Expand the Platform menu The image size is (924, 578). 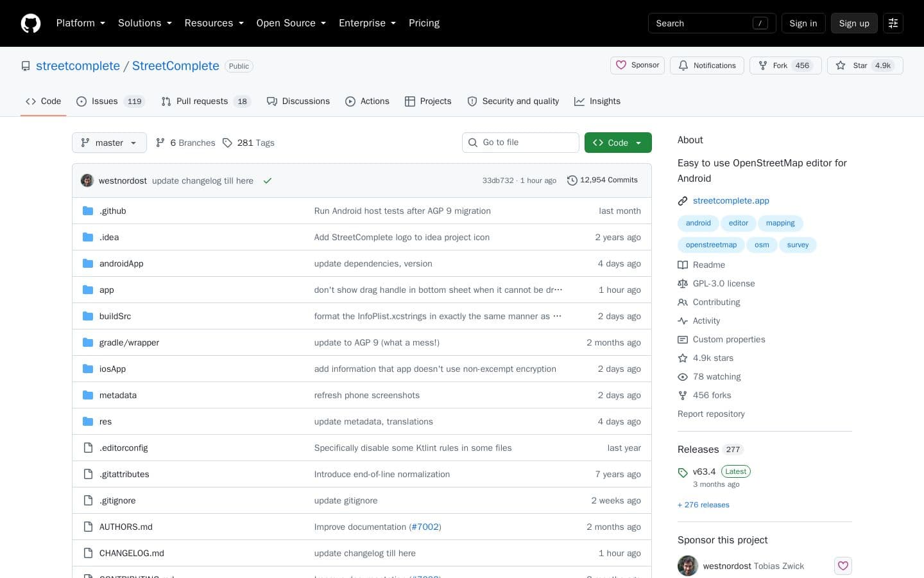coord(81,23)
